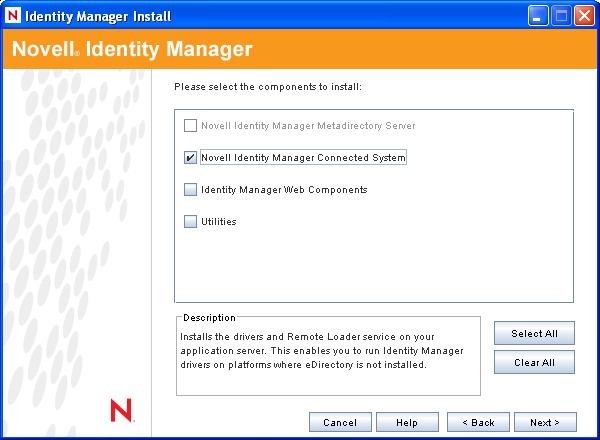Tick the Utilities checkbox
Screen dimensions: 600x440
(x=190, y=222)
